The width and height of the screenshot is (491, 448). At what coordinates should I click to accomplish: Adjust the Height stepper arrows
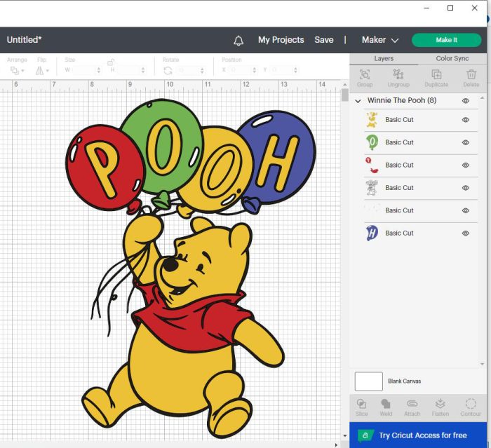143,70
